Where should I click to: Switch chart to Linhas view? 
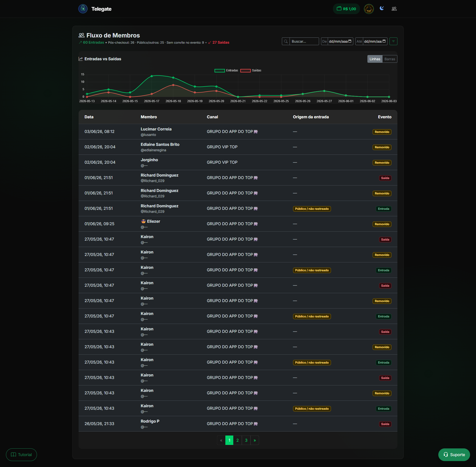click(x=375, y=59)
